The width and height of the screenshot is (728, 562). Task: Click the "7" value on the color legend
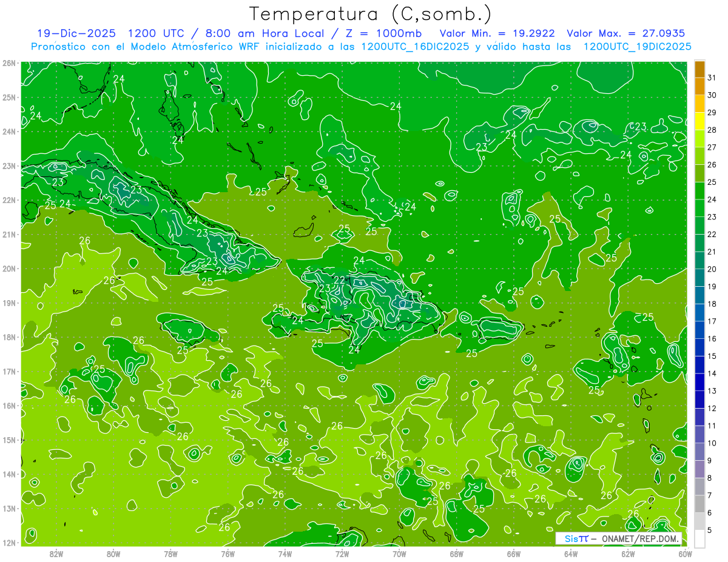pyautogui.click(x=710, y=495)
